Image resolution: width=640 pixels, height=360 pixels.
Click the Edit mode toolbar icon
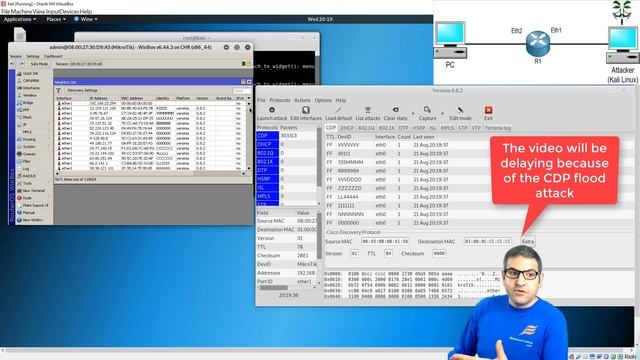[x=460, y=110]
